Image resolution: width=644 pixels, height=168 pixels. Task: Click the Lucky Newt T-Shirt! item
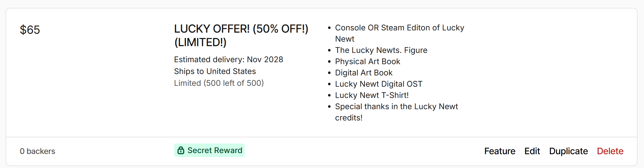(x=372, y=95)
